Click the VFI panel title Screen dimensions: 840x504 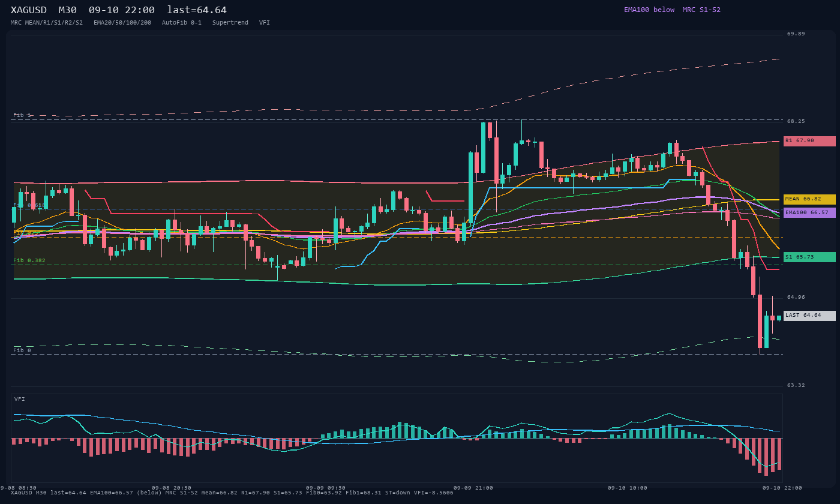click(20, 399)
